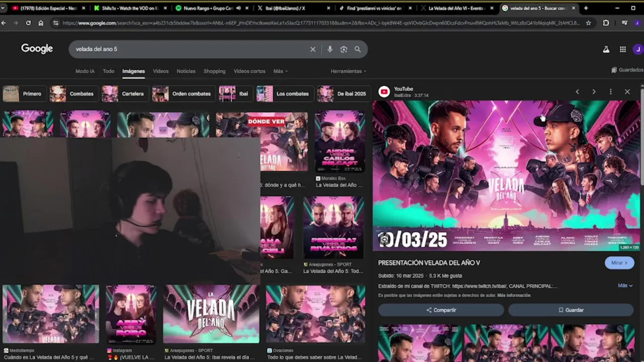Start voice search with the microphone icon

[330, 49]
